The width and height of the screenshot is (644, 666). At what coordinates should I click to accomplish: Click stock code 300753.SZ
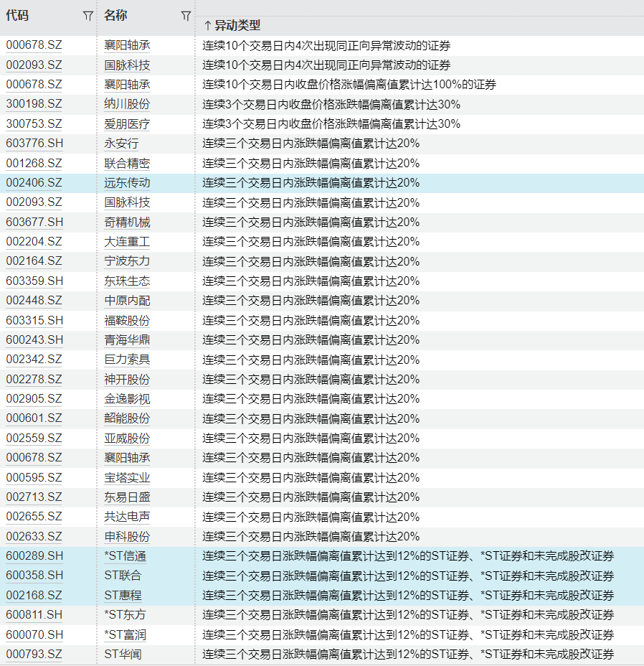[x=34, y=123]
